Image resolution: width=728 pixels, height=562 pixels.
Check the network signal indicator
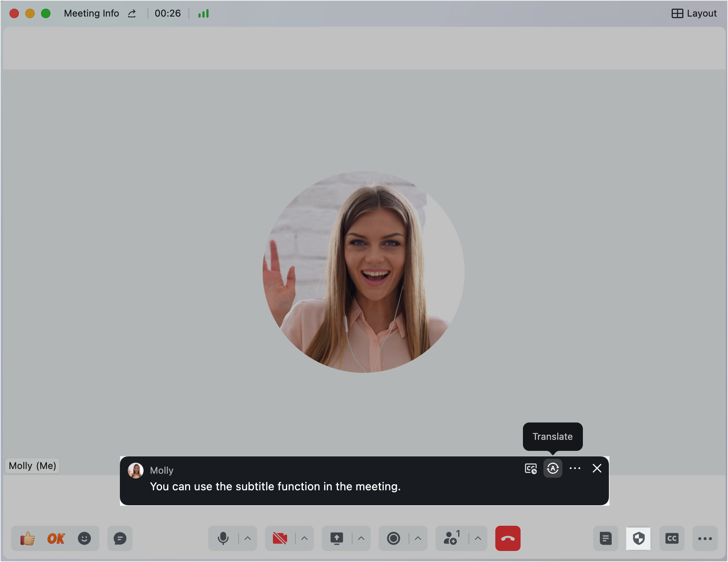203,13
